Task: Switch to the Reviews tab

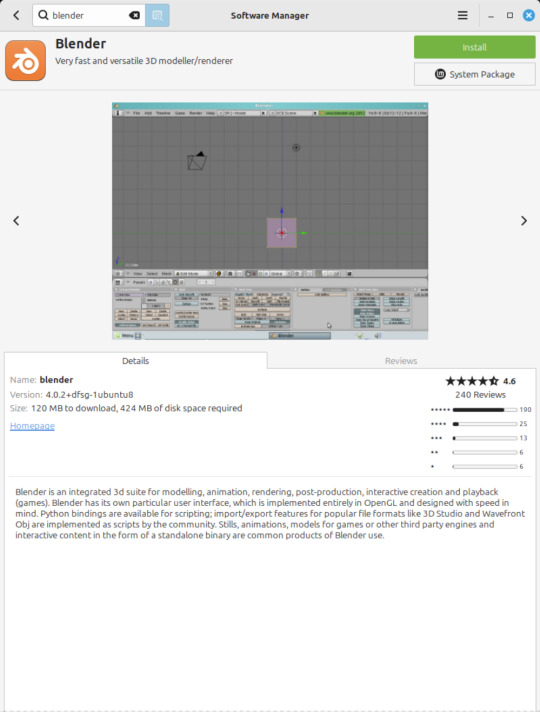Action: coord(401,361)
